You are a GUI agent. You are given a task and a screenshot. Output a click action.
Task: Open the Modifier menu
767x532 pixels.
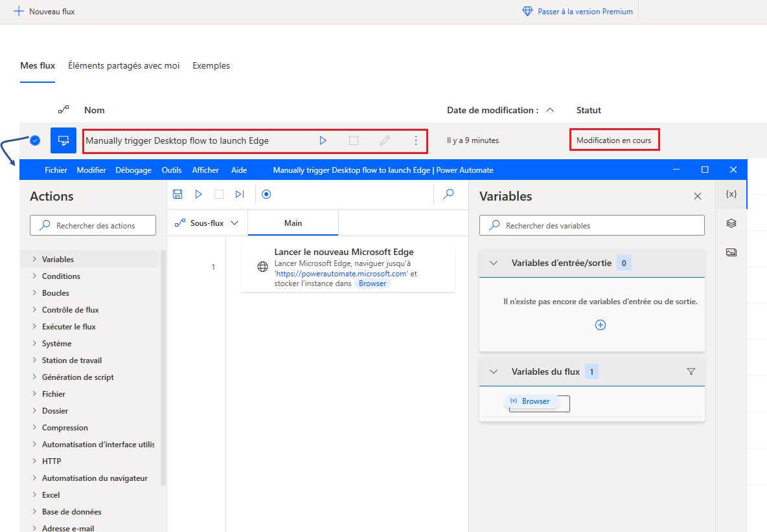[91, 170]
